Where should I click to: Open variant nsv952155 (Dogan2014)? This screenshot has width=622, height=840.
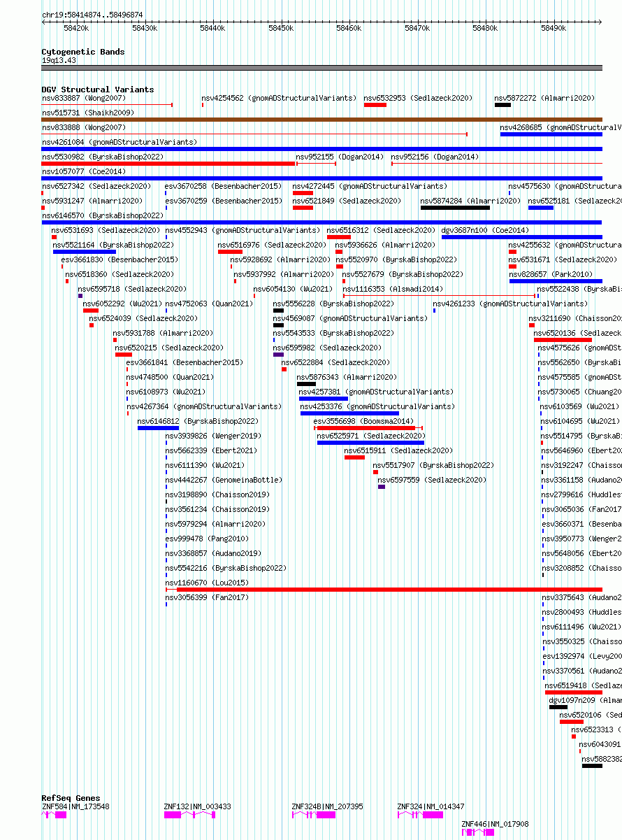tap(340, 157)
